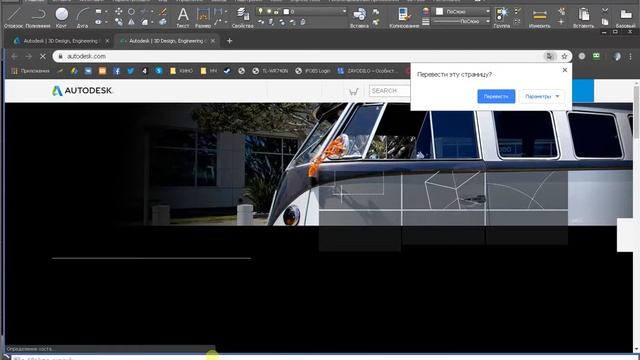Open the Skype bookmark
The width and height of the screenshot is (640, 360).
click(x=159, y=71)
